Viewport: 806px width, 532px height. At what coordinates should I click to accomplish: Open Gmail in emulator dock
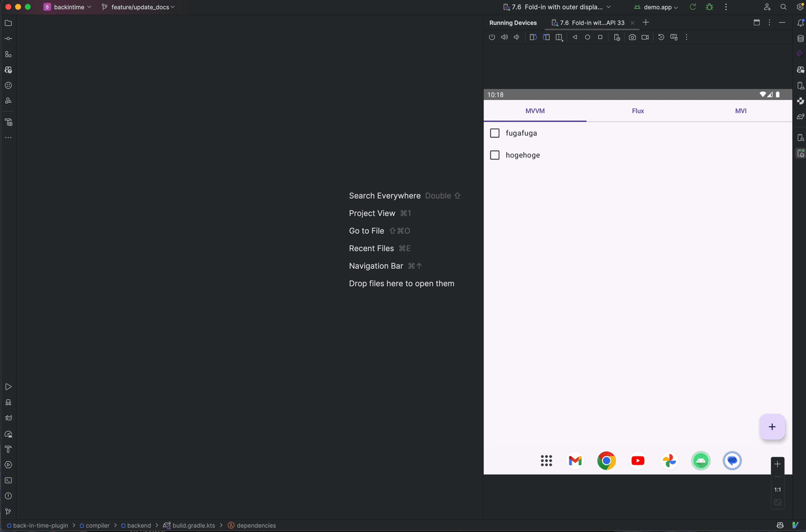point(575,461)
